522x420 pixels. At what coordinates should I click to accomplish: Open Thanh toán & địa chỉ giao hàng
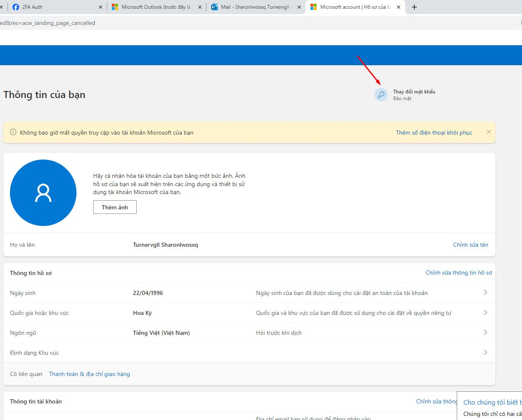(x=89, y=374)
